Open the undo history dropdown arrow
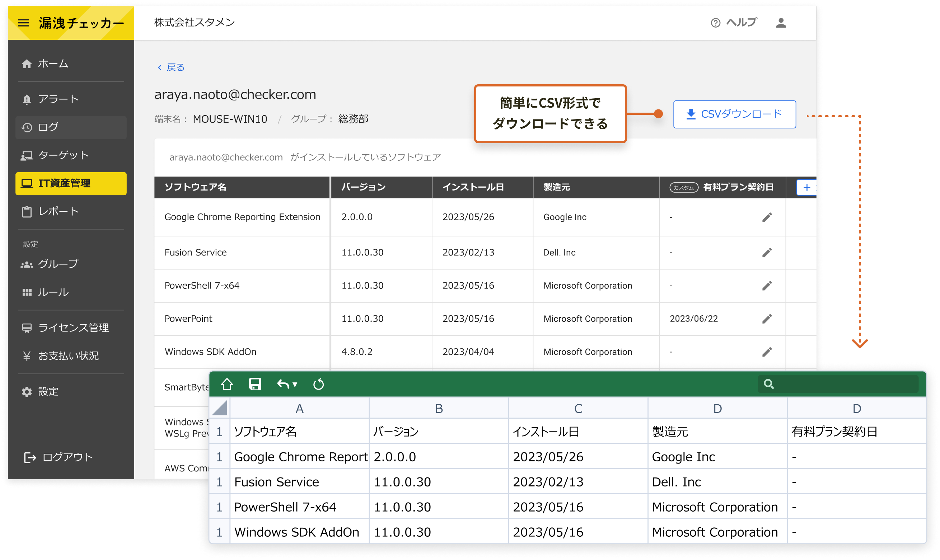Viewport: 940px width, 560px height. [295, 385]
